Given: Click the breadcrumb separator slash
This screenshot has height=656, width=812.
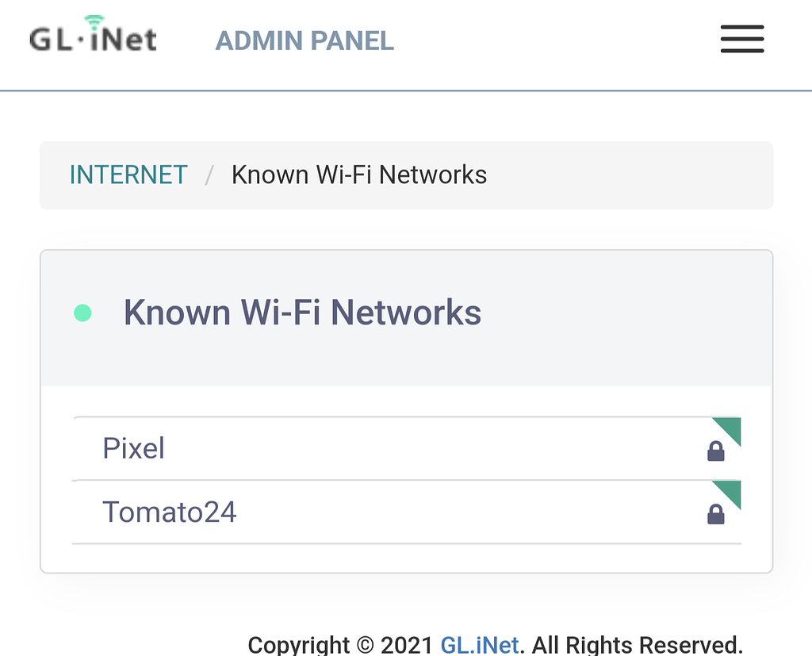Looking at the screenshot, I should [x=208, y=175].
